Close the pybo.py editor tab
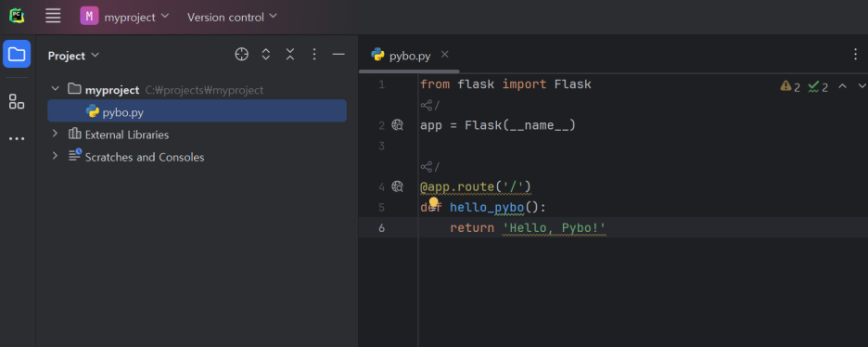The image size is (868, 347). [x=444, y=54]
